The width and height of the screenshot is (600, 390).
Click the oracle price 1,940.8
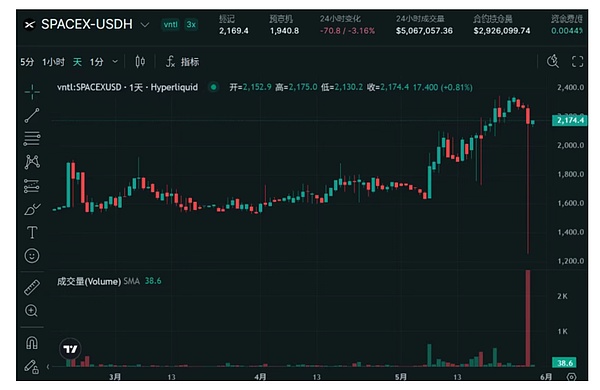pyautogui.click(x=284, y=31)
